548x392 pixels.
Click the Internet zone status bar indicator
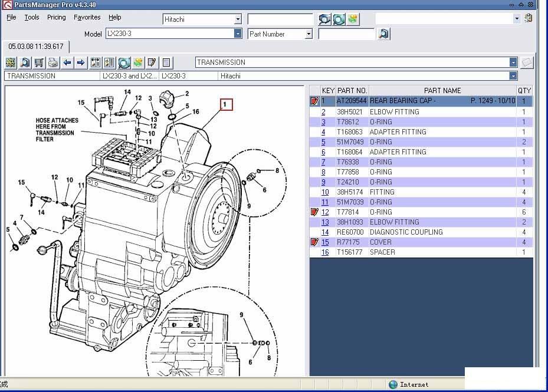[409, 384]
